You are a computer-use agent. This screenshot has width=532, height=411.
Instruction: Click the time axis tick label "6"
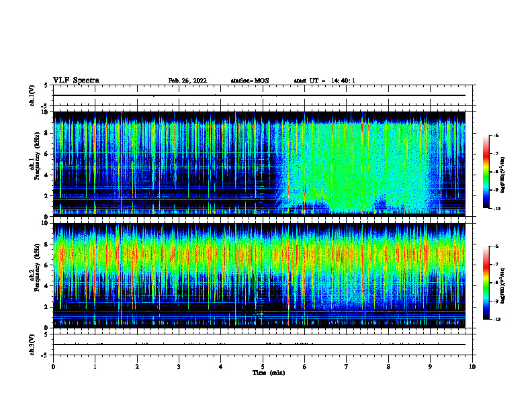coord(305,367)
